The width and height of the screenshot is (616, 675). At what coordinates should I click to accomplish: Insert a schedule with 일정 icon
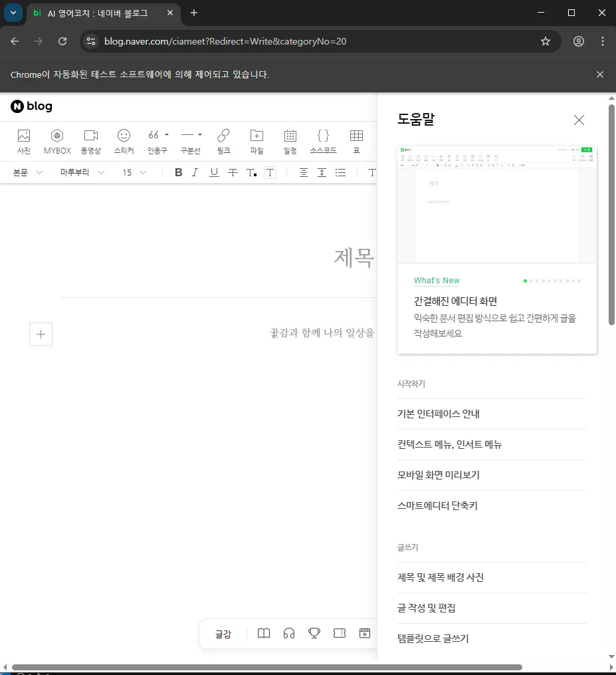290,141
